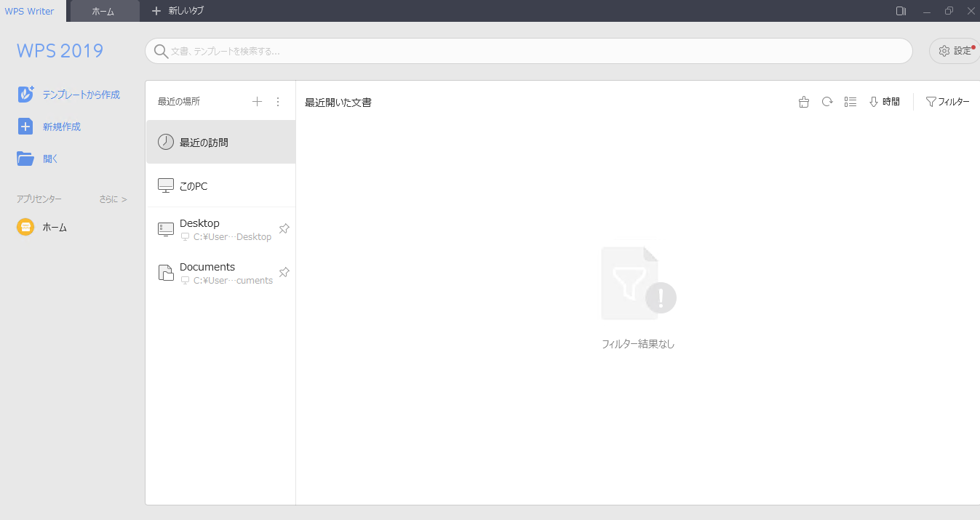Image resolution: width=980 pixels, height=520 pixels.
Task: Click the WPS 2019 logo text
Action: click(x=60, y=51)
